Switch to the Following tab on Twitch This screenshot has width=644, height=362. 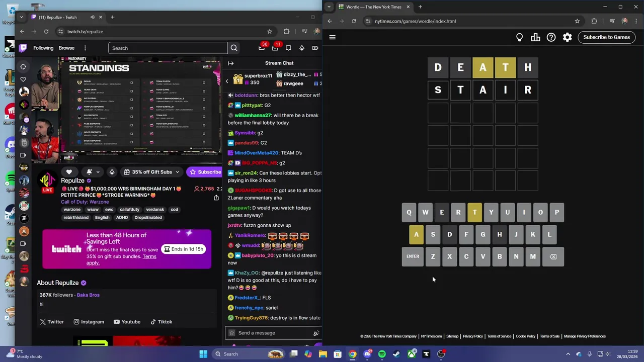pyautogui.click(x=43, y=48)
